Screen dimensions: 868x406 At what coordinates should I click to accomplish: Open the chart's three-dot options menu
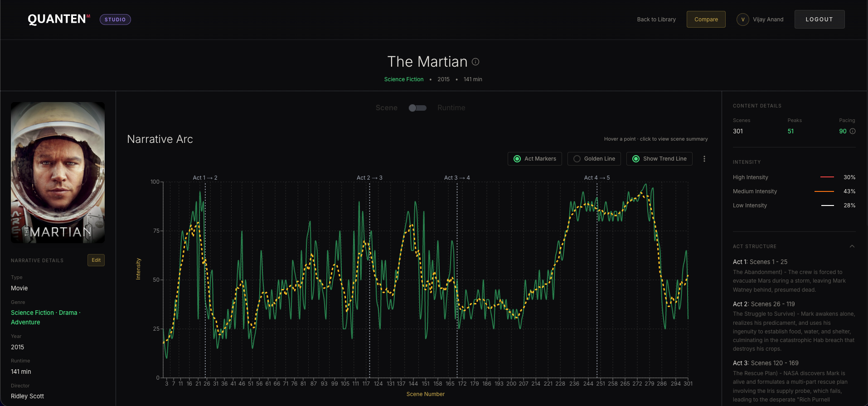pos(704,159)
